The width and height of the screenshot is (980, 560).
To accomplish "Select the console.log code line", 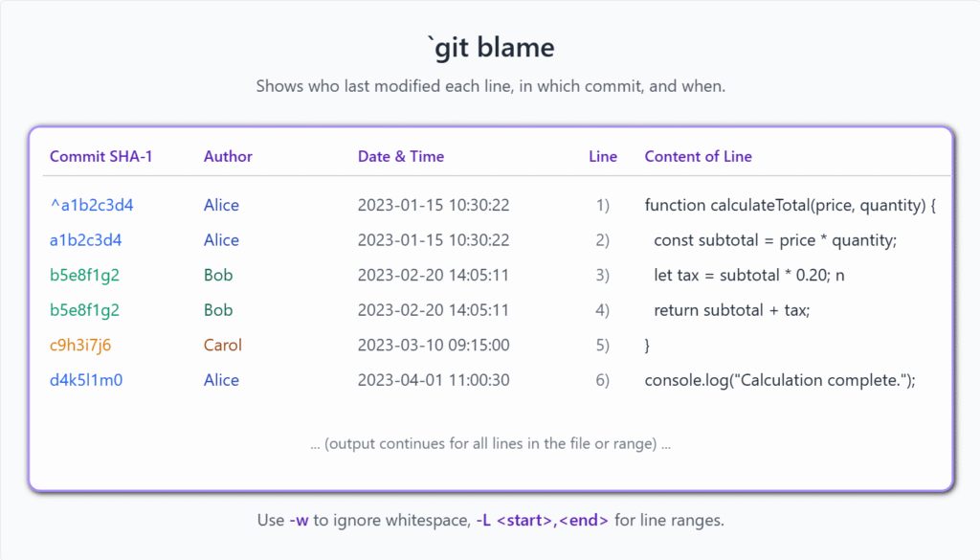I will pyautogui.click(x=780, y=380).
